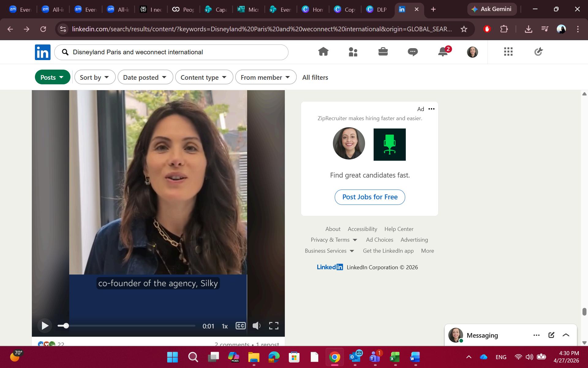Open All filters panel
Viewport: 588px width, 368px height.
pos(315,78)
